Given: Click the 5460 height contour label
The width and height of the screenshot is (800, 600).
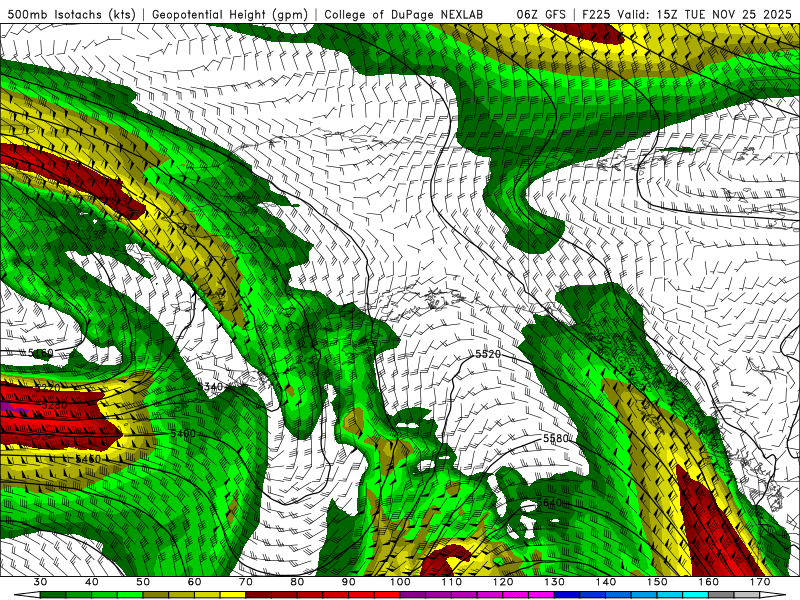Looking at the screenshot, I should pos(88,459).
